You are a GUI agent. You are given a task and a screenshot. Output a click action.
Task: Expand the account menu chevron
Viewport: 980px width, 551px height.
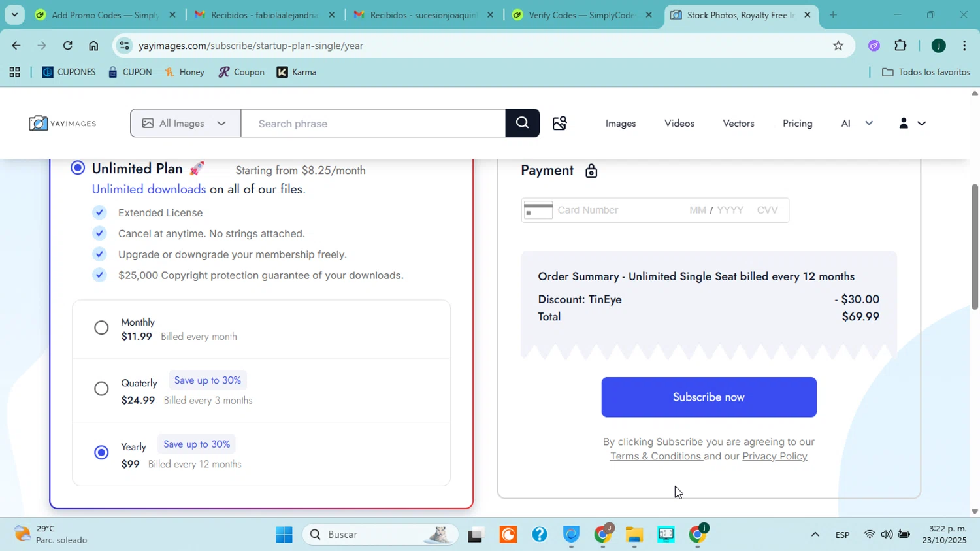[x=922, y=123]
